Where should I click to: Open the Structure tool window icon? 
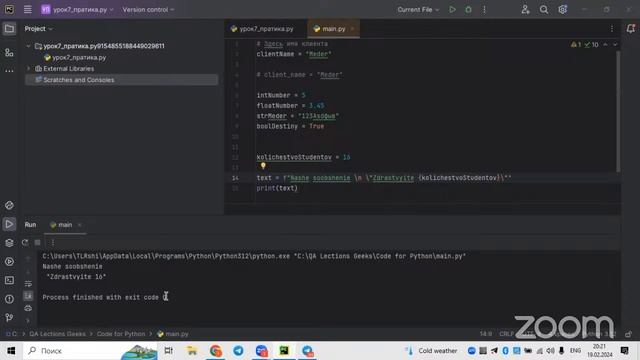coord(9,53)
